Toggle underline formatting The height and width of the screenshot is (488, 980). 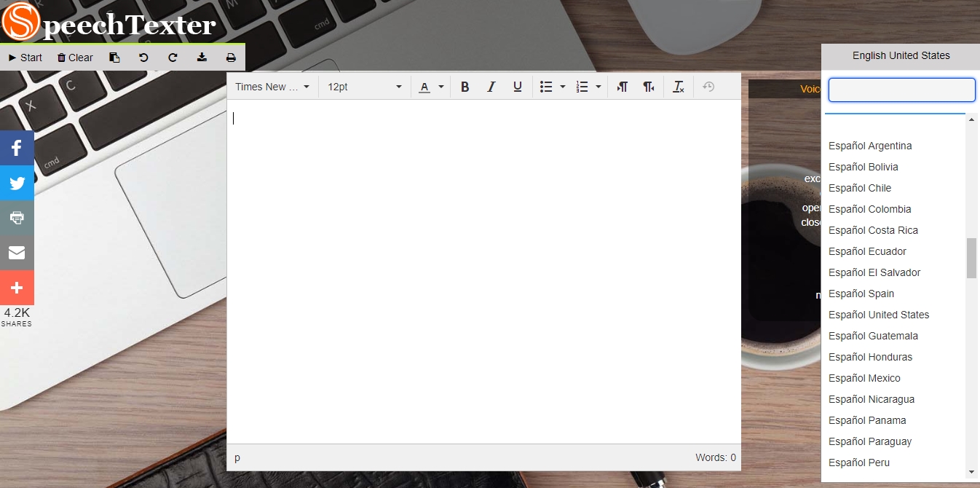pyautogui.click(x=518, y=87)
